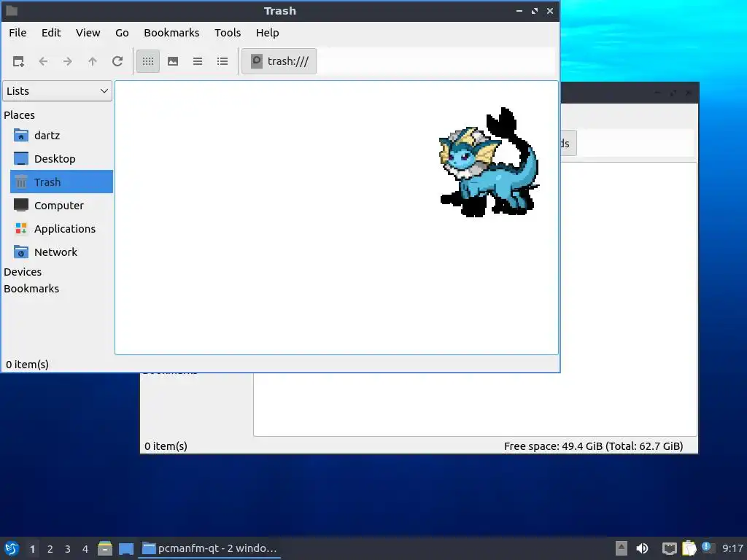This screenshot has height=560, width=747.
Task: Select Network in Places sidebar
Action: pyautogui.click(x=61, y=252)
